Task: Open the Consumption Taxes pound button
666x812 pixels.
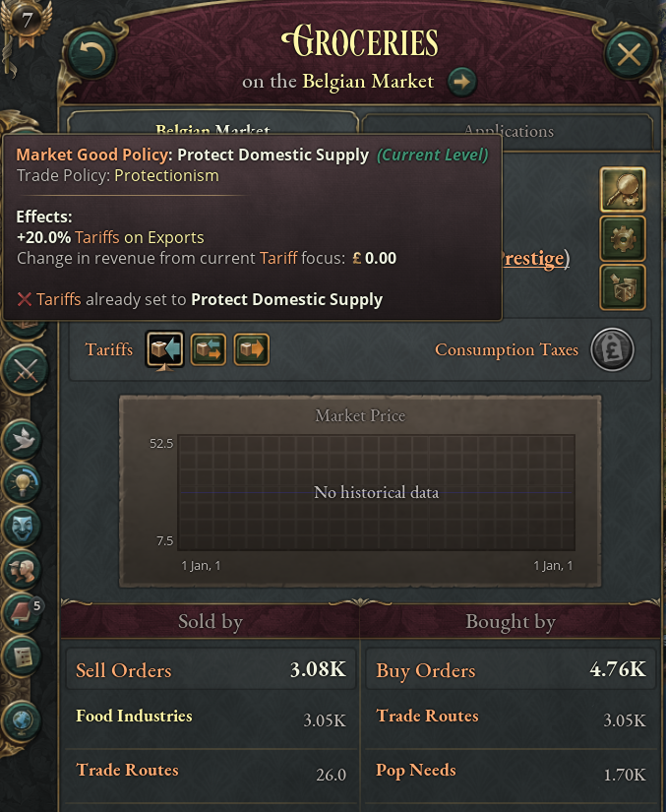Action: [612, 349]
